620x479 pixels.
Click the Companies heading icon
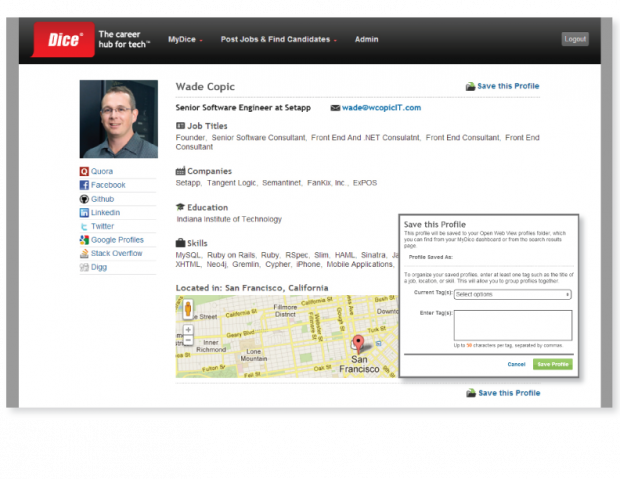coord(180,171)
